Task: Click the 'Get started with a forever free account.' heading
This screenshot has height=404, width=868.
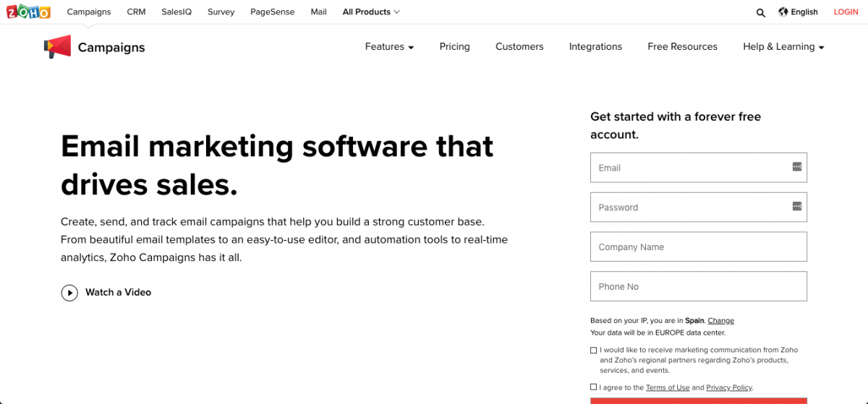Action: pyautogui.click(x=676, y=126)
